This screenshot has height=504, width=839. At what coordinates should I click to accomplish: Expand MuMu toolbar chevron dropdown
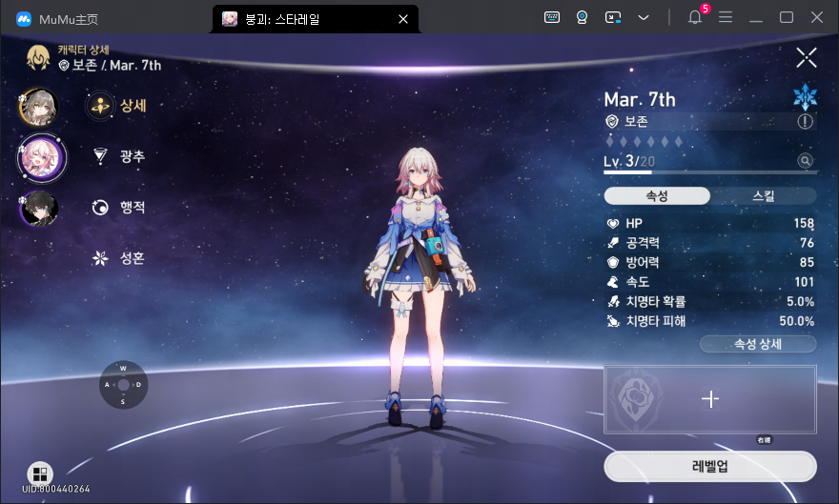tap(644, 17)
